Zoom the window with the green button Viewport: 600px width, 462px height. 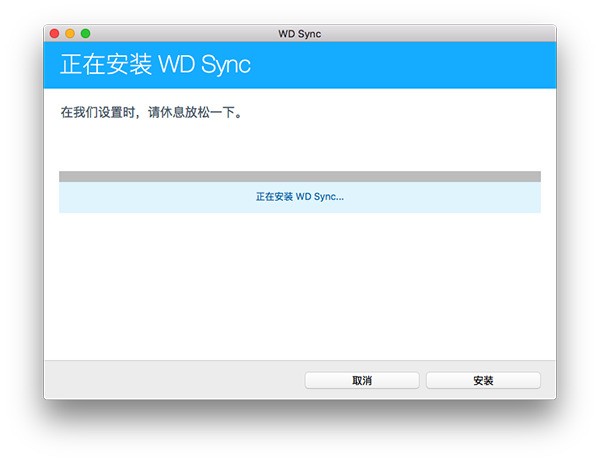click(x=85, y=34)
